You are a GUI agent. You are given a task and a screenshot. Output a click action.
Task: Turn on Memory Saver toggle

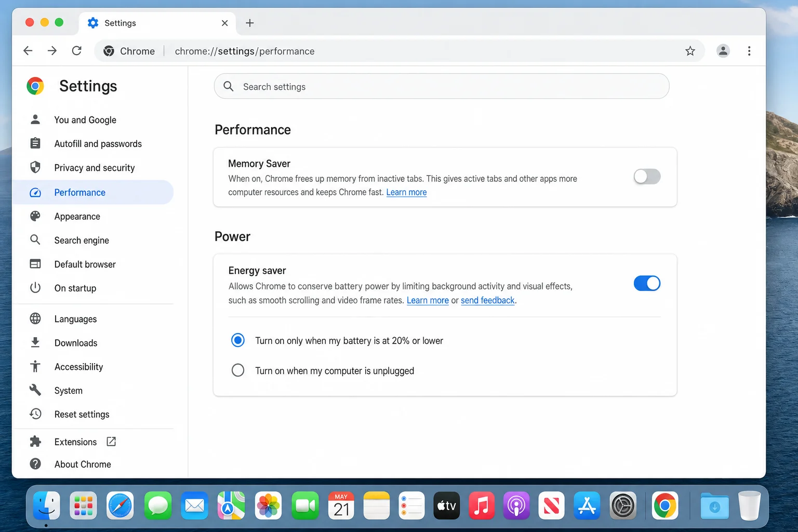point(647,177)
